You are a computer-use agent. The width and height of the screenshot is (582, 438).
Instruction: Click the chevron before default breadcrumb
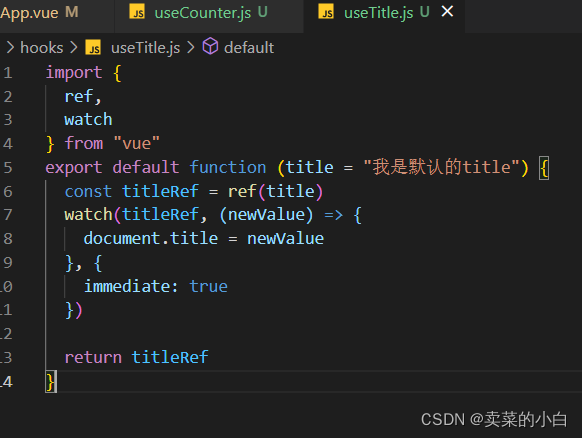[x=190, y=48]
